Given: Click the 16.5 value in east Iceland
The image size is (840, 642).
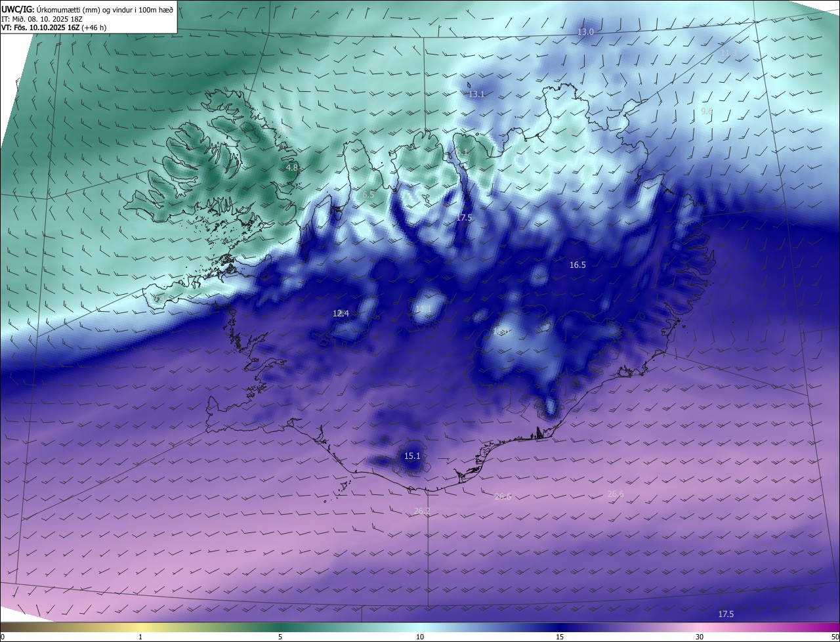Looking at the screenshot, I should coord(577,265).
